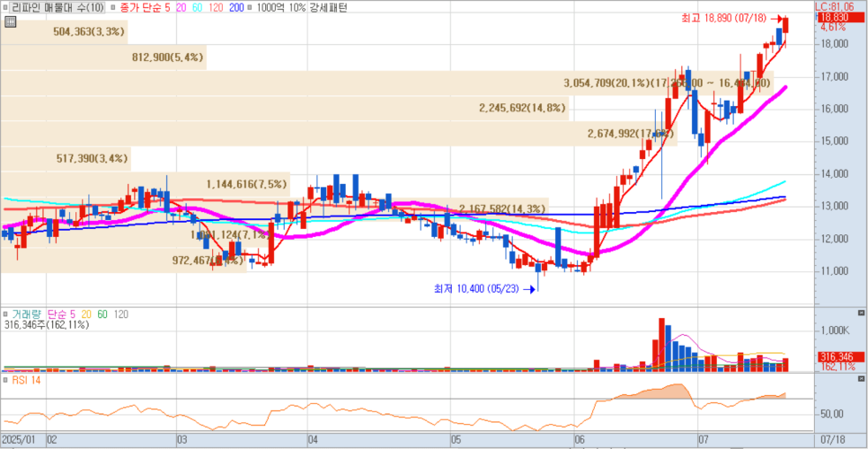Click the small square marker before 거래량
The image size is (868, 449).
click(x=6, y=314)
